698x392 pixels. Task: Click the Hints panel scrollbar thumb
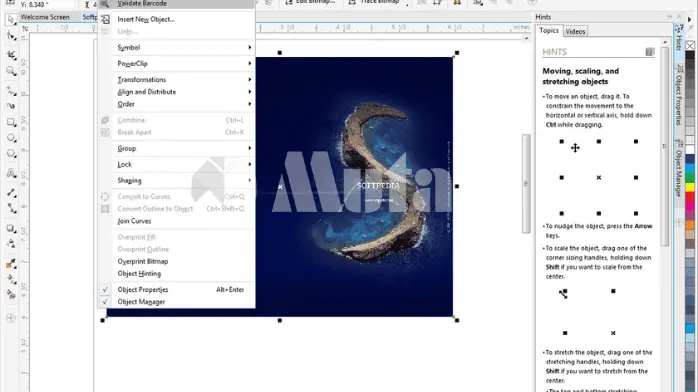pos(665,146)
